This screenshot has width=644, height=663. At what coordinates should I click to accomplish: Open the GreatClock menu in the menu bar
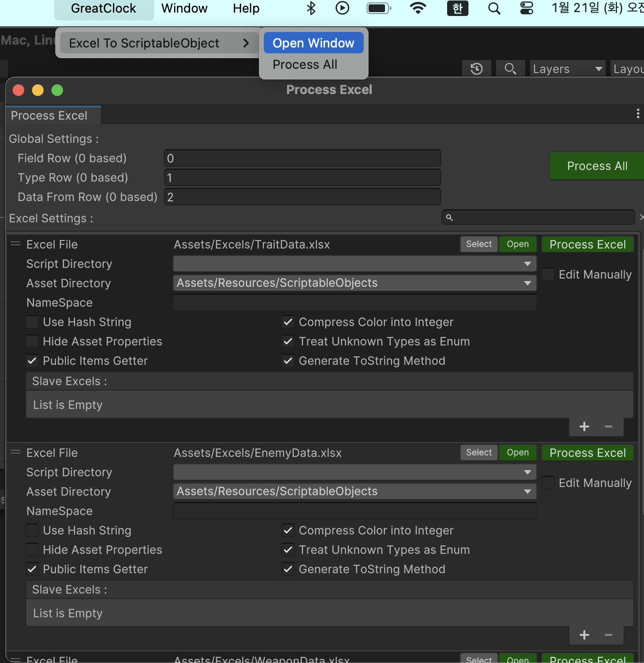(103, 8)
